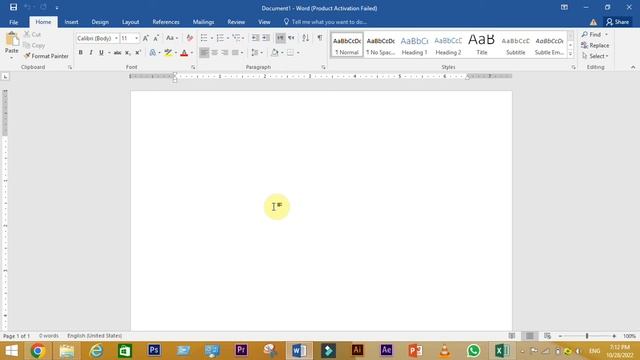Image resolution: width=640 pixels, height=360 pixels.
Task: Switch to Web Layout view in the status bar
Action: (547, 336)
